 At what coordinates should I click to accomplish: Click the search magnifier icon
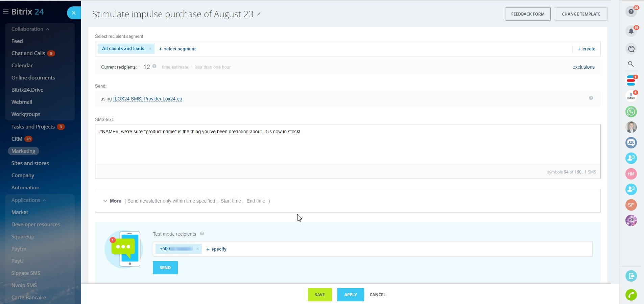pos(631,64)
